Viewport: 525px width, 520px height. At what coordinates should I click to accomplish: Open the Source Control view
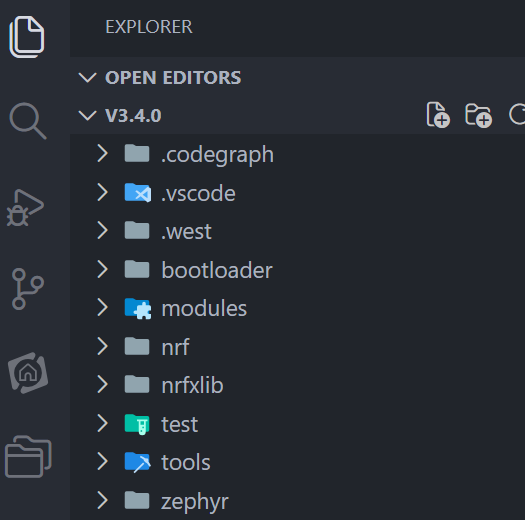pyautogui.click(x=28, y=289)
